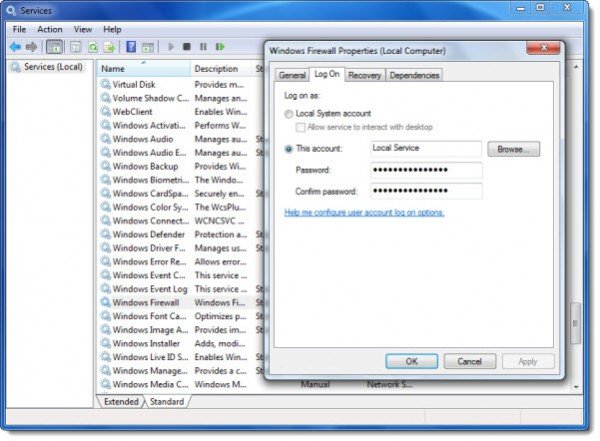This screenshot has width=600, height=441.
Task: Select the Windows Audio E... service row
Action: (182, 152)
